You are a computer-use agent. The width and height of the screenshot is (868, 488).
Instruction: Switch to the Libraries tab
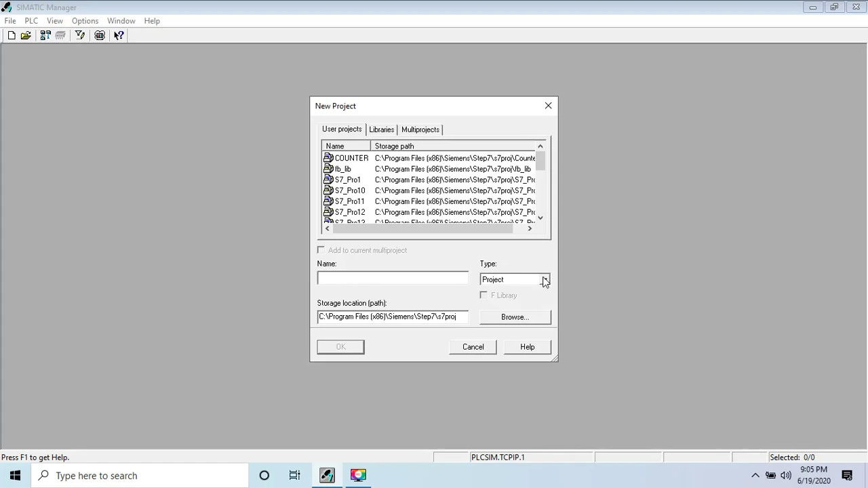point(381,129)
